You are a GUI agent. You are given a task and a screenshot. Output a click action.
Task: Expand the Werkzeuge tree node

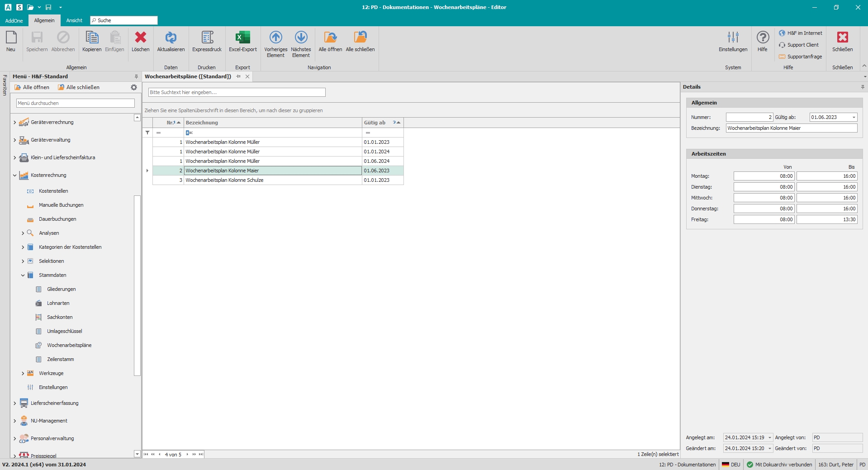tap(23, 374)
